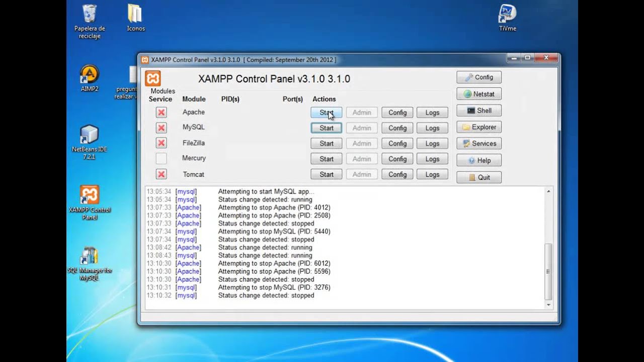Open Netstat from the side buttons
Screen dimensions: 644x362
(x=479, y=94)
